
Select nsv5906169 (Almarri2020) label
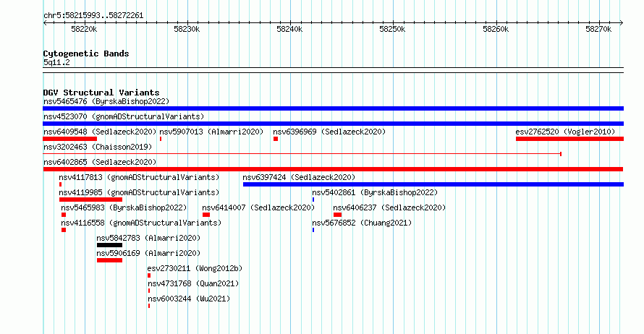coord(148,253)
